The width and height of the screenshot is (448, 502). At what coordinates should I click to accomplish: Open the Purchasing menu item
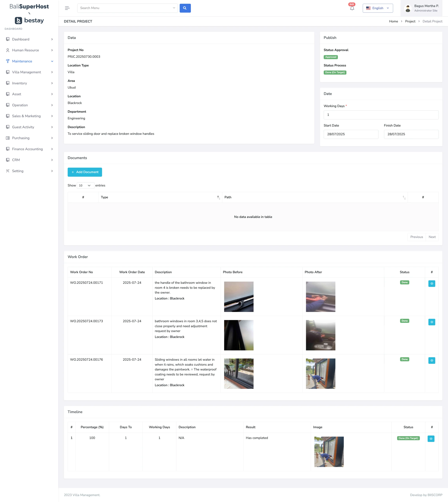[x=29, y=138]
